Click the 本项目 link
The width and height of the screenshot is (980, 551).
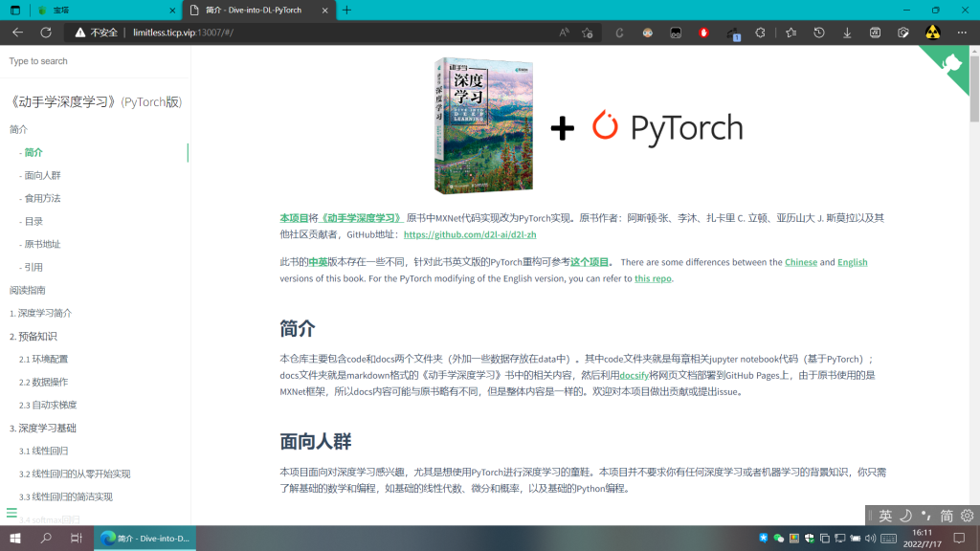click(294, 218)
